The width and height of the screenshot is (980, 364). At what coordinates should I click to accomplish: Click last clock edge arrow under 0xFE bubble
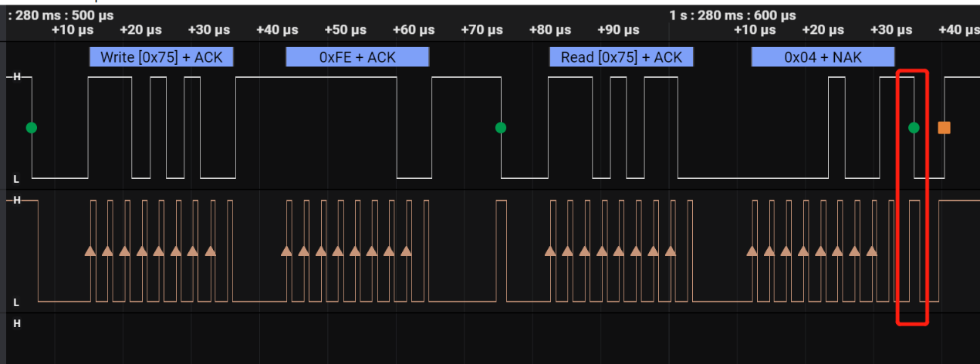click(x=406, y=251)
